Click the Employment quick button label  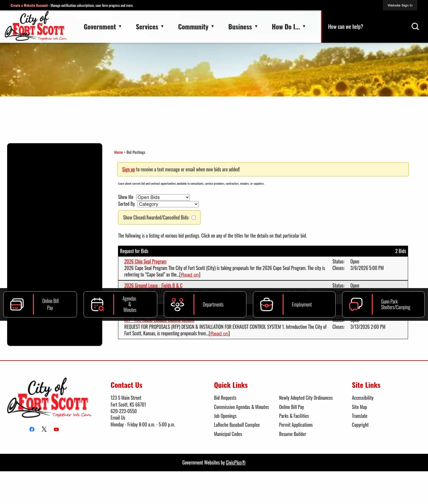[302, 304]
